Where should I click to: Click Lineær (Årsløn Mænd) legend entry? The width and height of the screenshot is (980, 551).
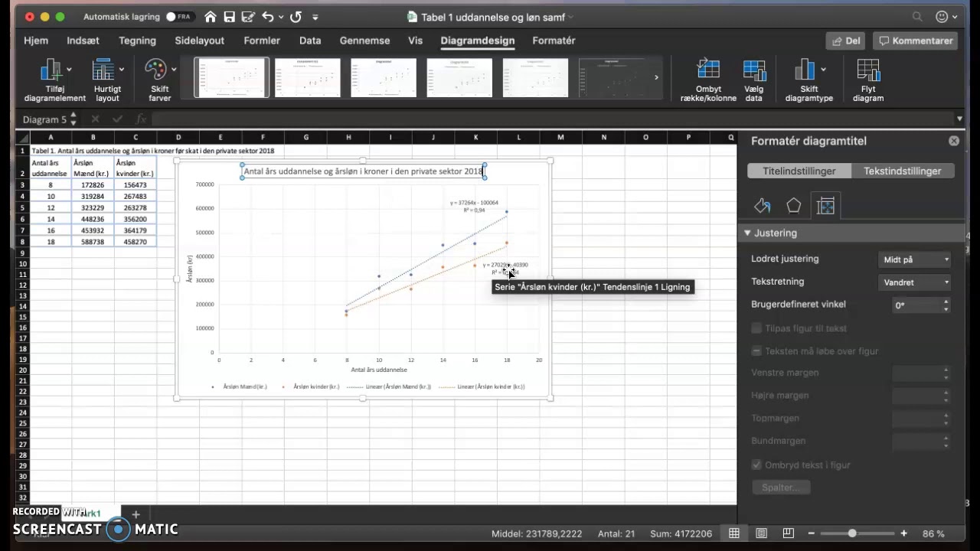click(x=389, y=387)
